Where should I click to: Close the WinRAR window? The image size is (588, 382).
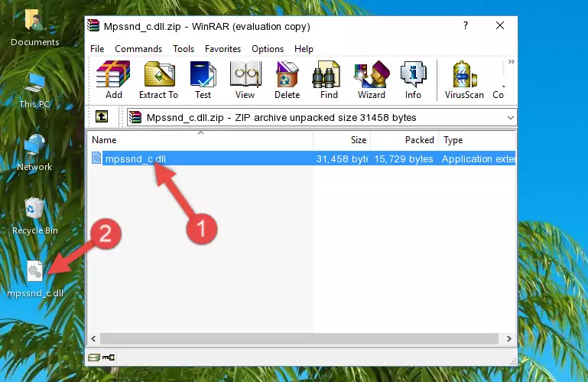tap(500, 25)
